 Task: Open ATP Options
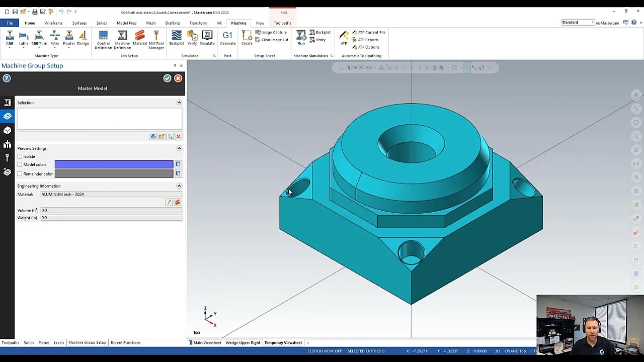(x=366, y=47)
